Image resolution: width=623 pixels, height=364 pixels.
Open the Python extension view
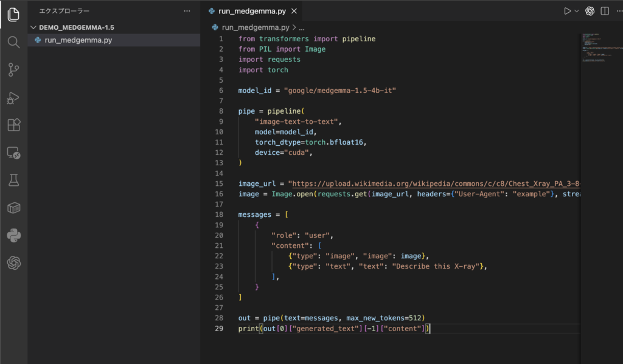click(x=13, y=235)
